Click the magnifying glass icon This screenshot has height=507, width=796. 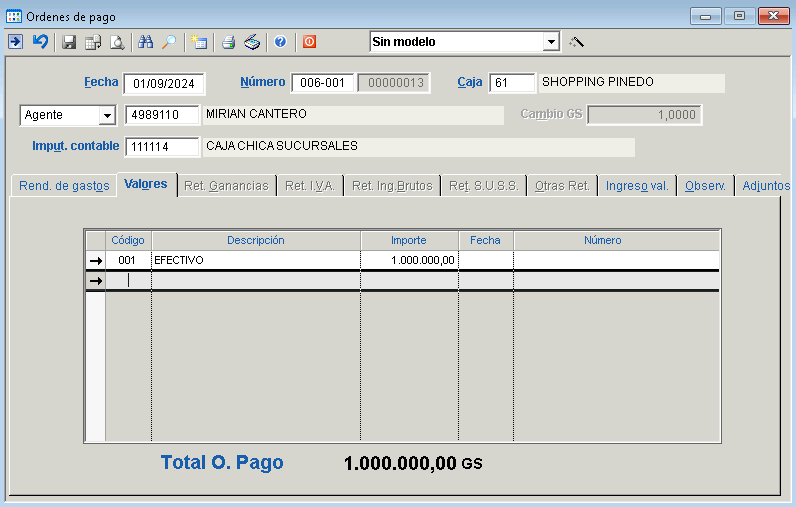(169, 42)
